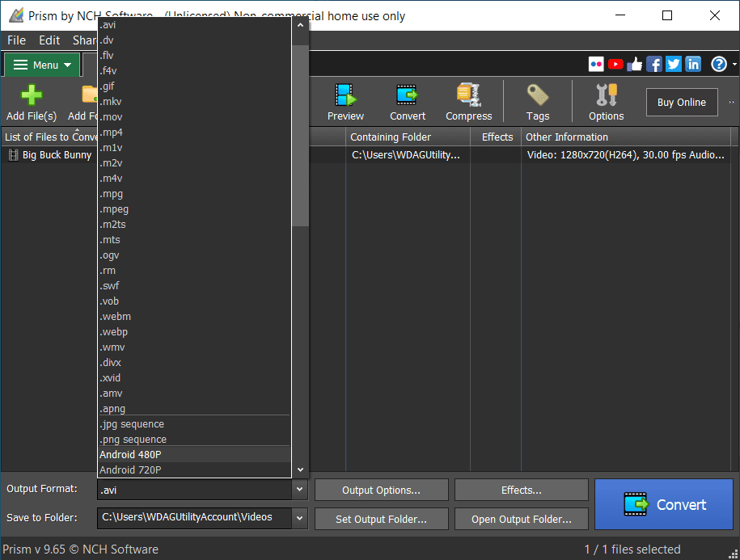Click the Twitter share icon

click(x=674, y=64)
